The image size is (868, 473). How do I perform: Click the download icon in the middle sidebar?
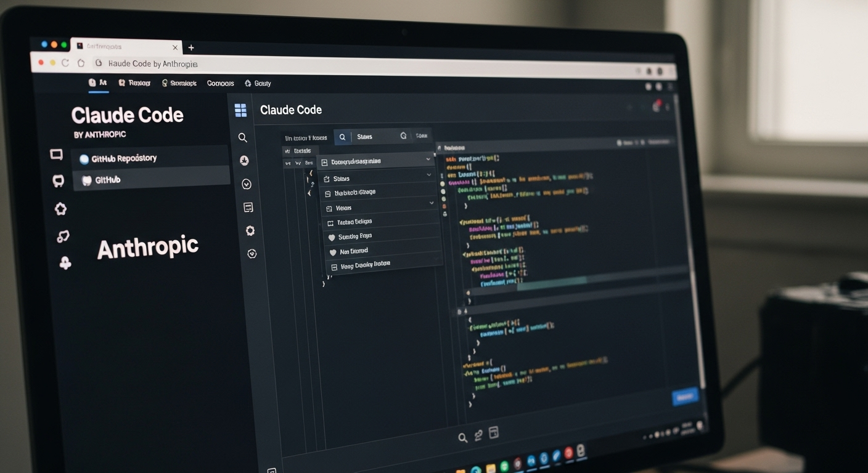point(244,161)
